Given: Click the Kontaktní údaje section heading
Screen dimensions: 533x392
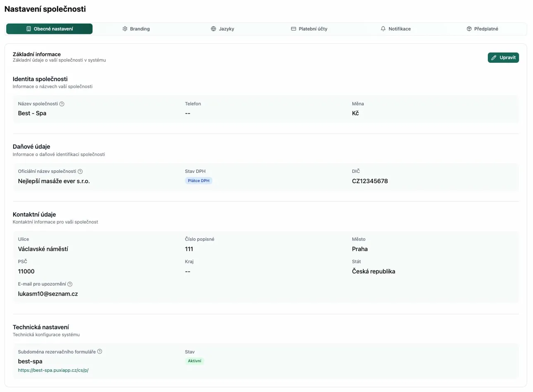Looking at the screenshot, I should click(x=34, y=214).
